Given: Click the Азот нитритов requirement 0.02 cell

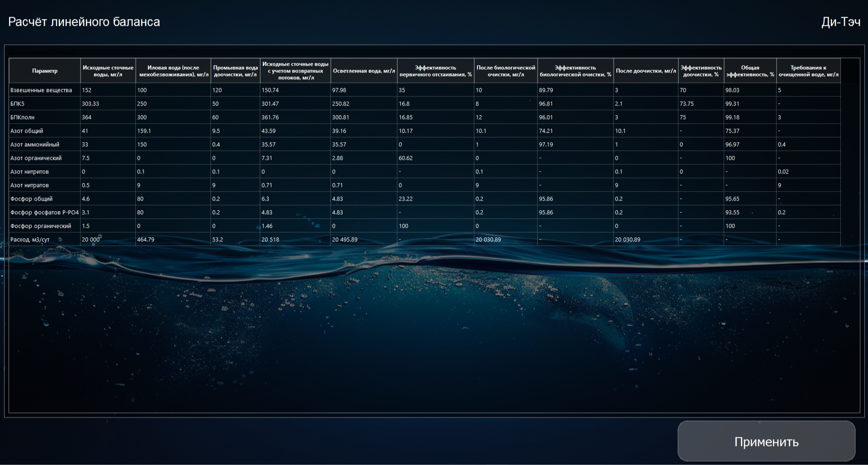Looking at the screenshot, I should point(783,172).
